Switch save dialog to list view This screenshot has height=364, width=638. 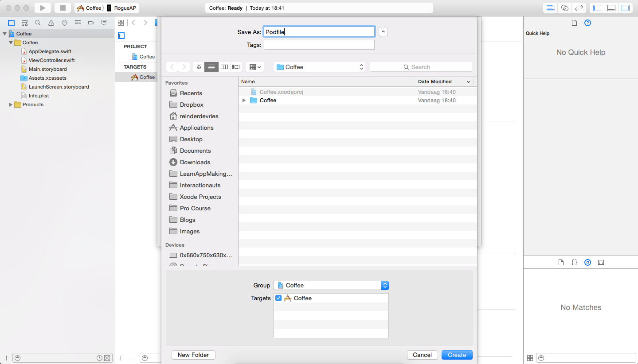point(211,67)
